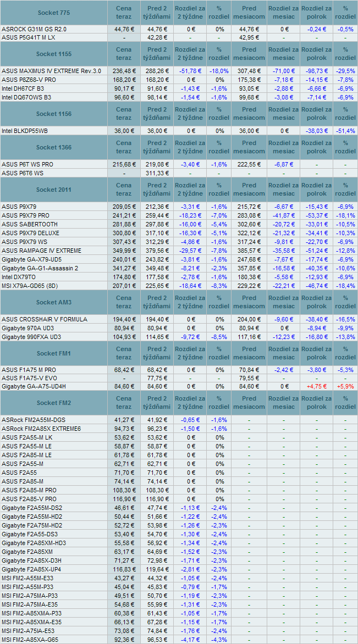
Task: Click the ASUS CROSSHAIR V FORMULA name
Action: tap(45, 319)
